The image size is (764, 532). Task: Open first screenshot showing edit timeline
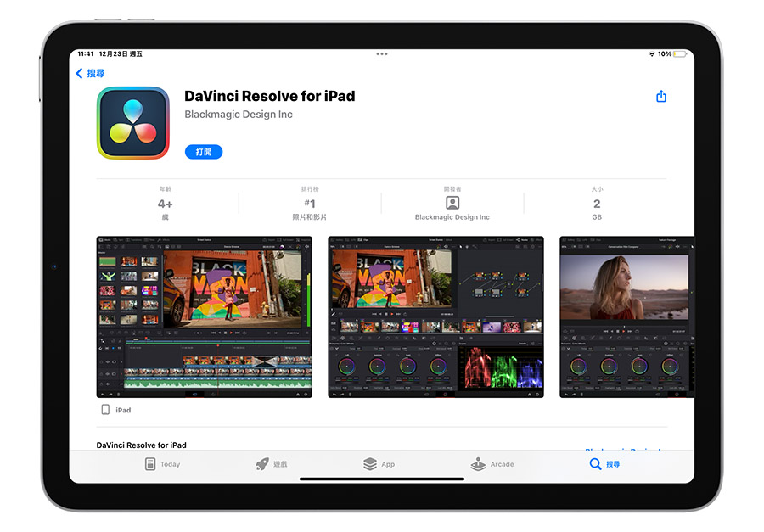(205, 316)
